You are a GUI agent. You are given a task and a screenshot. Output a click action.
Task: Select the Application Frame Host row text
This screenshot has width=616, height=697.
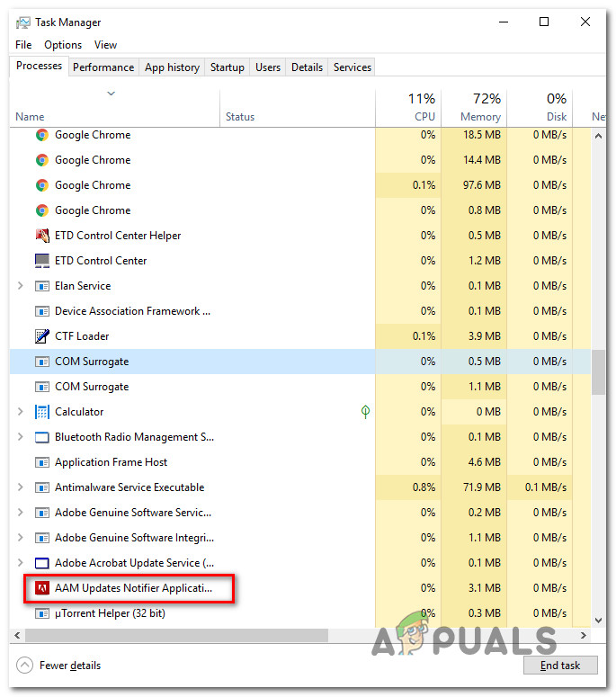111,462
